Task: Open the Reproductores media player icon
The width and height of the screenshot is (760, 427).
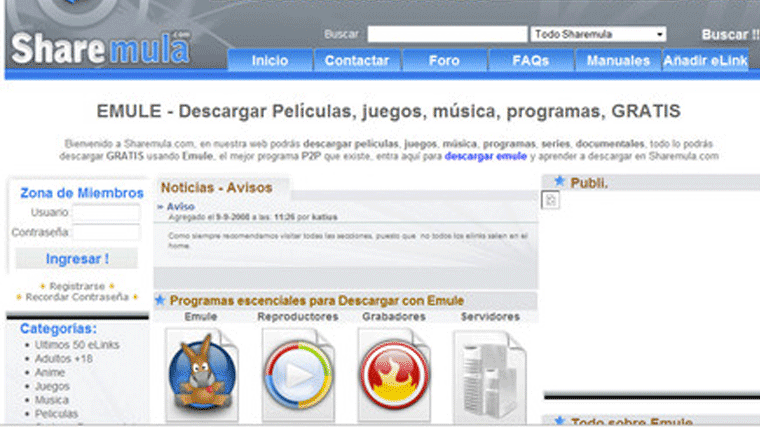Action: click(298, 375)
